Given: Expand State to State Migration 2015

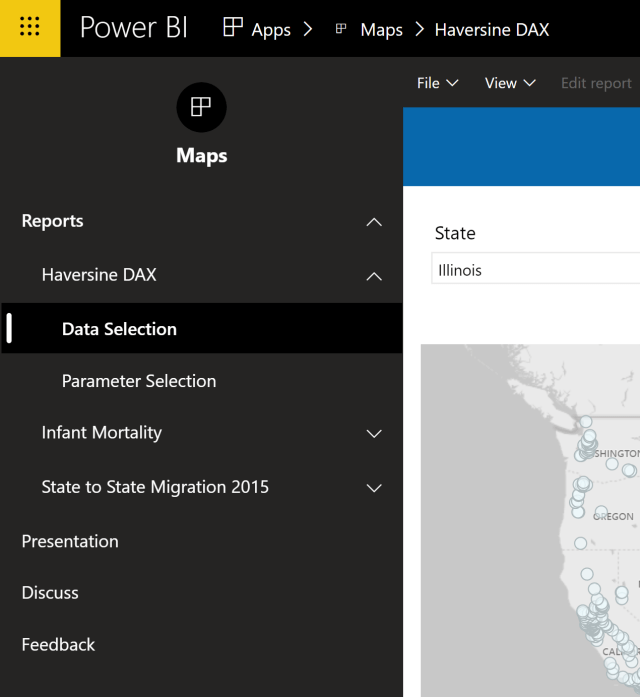Looking at the screenshot, I should pos(374,487).
